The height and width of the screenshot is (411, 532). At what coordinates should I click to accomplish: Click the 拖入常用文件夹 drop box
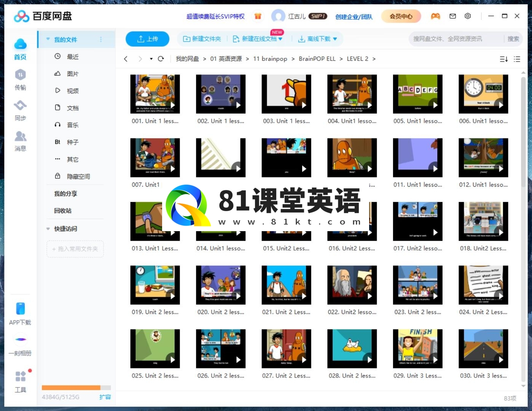tap(75, 249)
